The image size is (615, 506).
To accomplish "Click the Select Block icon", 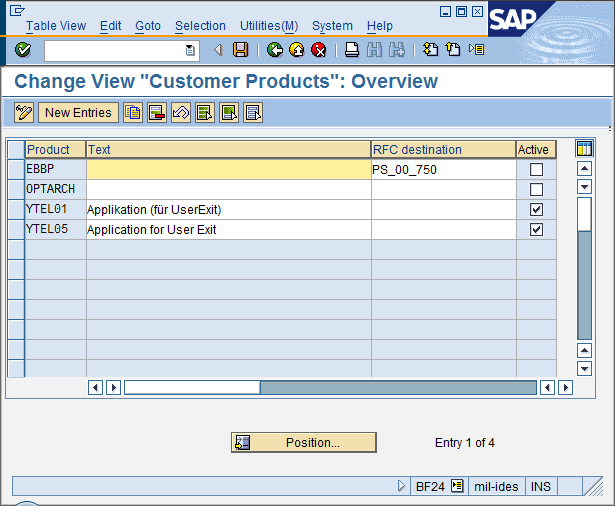I will [x=229, y=113].
